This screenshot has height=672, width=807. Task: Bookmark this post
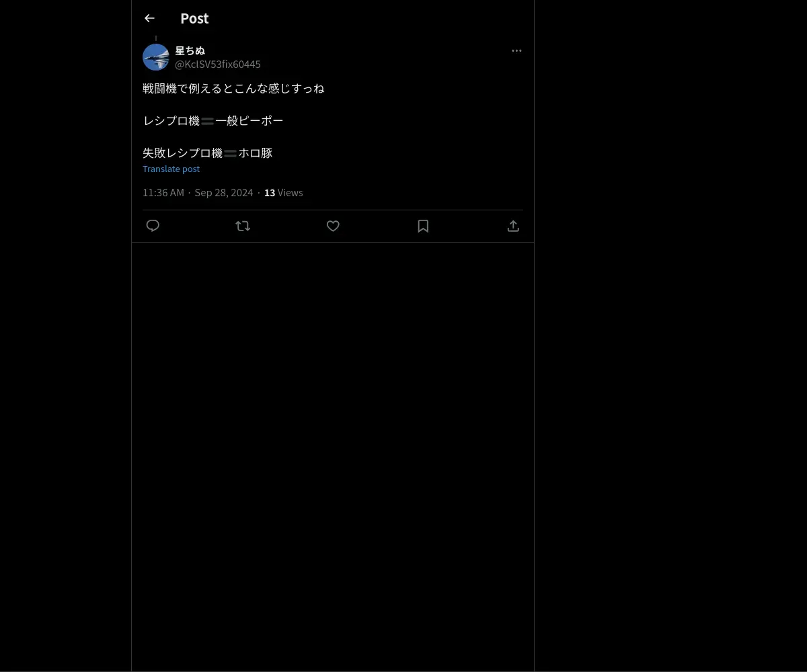click(423, 226)
